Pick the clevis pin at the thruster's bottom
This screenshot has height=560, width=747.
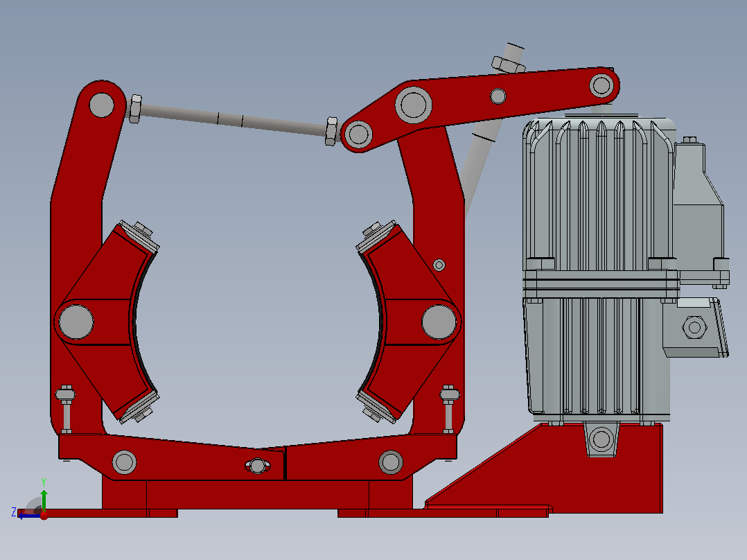601,439
